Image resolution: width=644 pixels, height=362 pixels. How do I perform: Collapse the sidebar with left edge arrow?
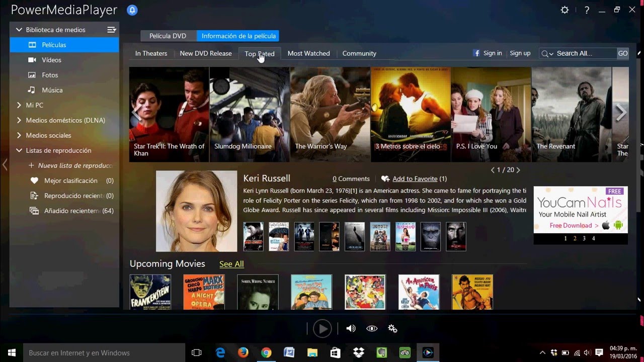tap(5, 164)
